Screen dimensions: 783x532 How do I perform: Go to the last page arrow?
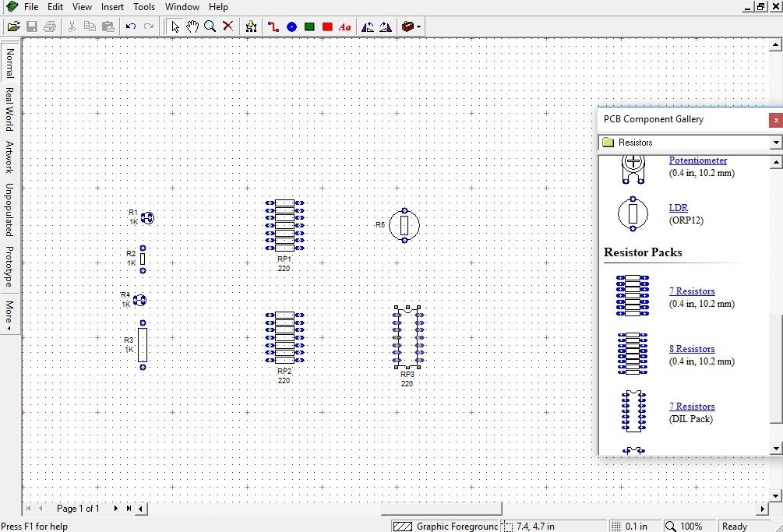(x=129, y=508)
